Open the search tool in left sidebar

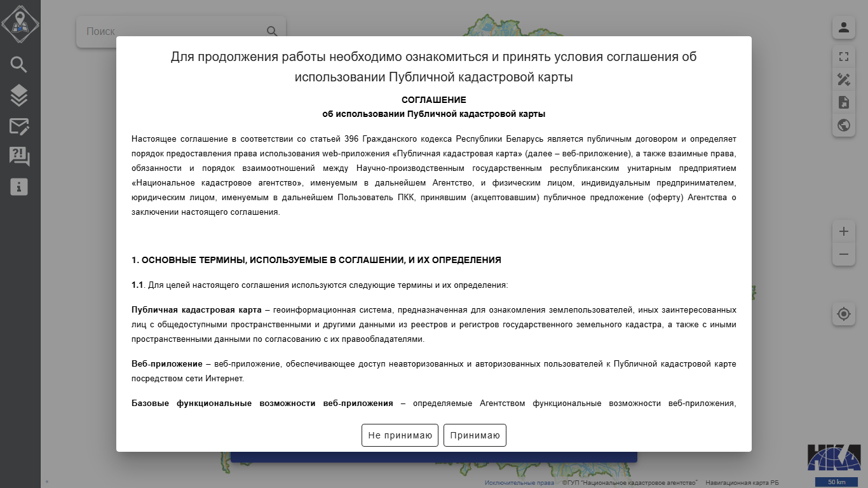19,64
